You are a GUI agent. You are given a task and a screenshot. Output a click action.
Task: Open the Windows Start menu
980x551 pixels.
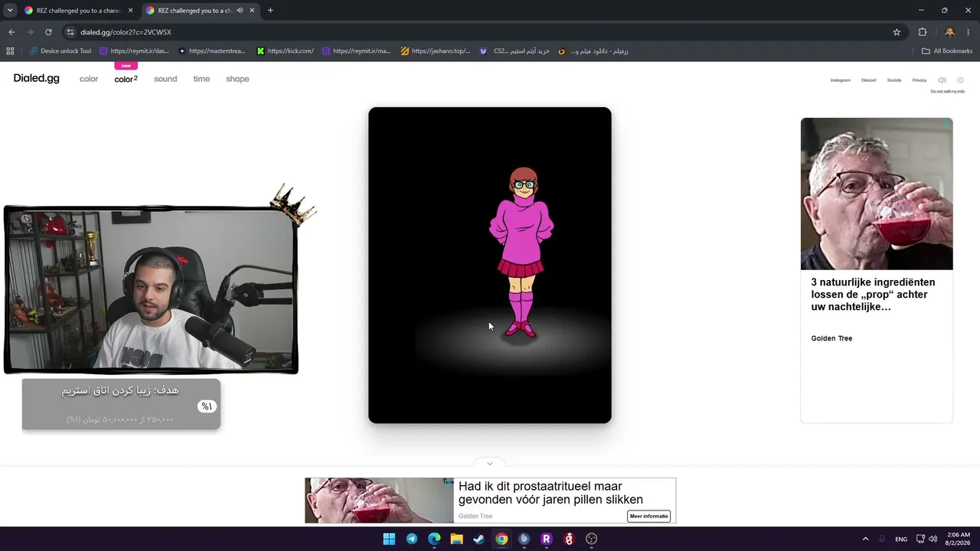tap(389, 539)
